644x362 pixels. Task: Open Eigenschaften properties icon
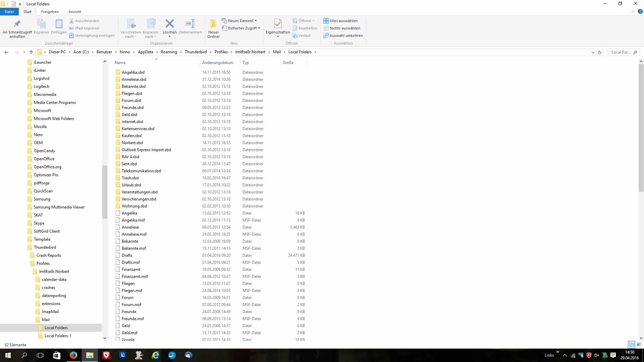(277, 24)
